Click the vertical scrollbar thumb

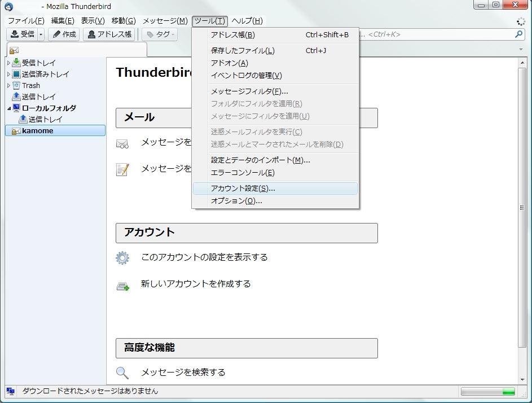click(522, 207)
